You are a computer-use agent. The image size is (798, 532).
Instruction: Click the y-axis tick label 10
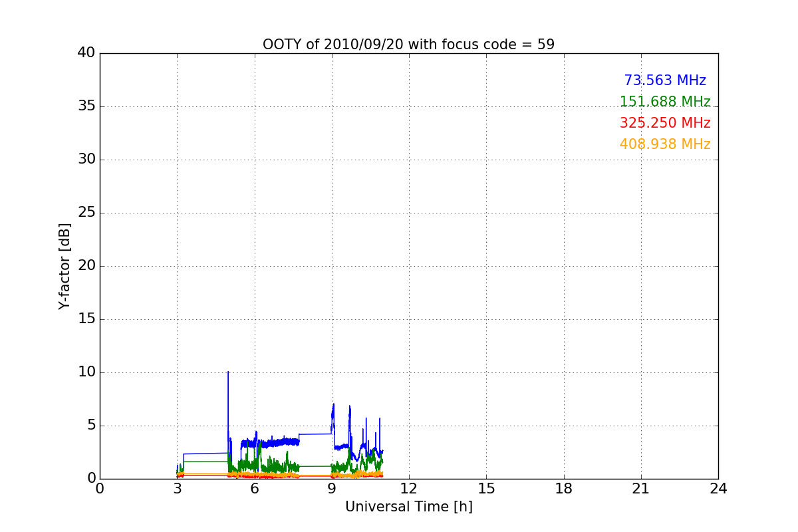pyautogui.click(x=86, y=372)
